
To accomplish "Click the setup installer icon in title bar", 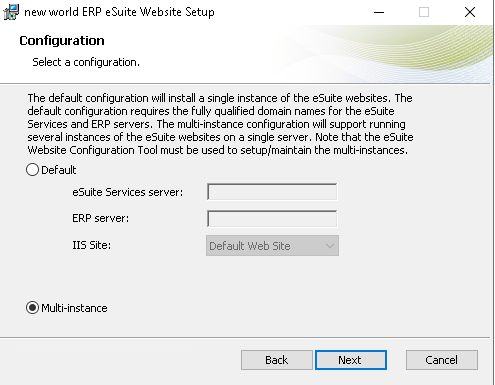I will tap(11, 12).
